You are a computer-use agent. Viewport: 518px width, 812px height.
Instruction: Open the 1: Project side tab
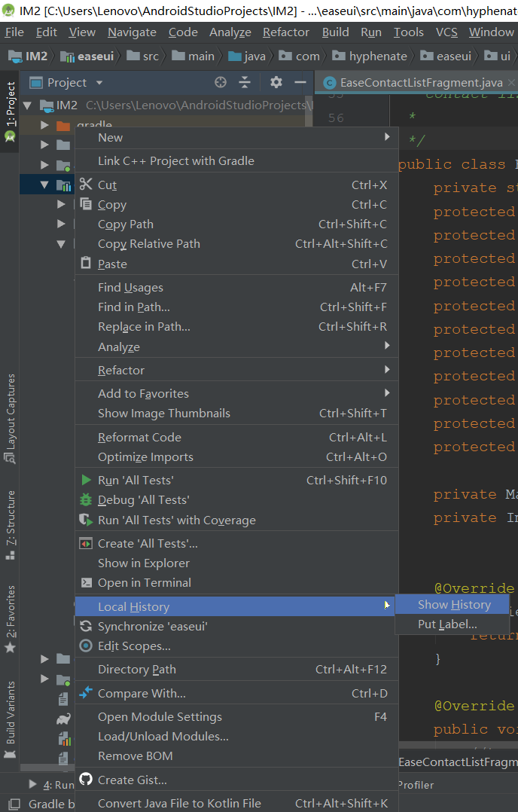(x=10, y=111)
